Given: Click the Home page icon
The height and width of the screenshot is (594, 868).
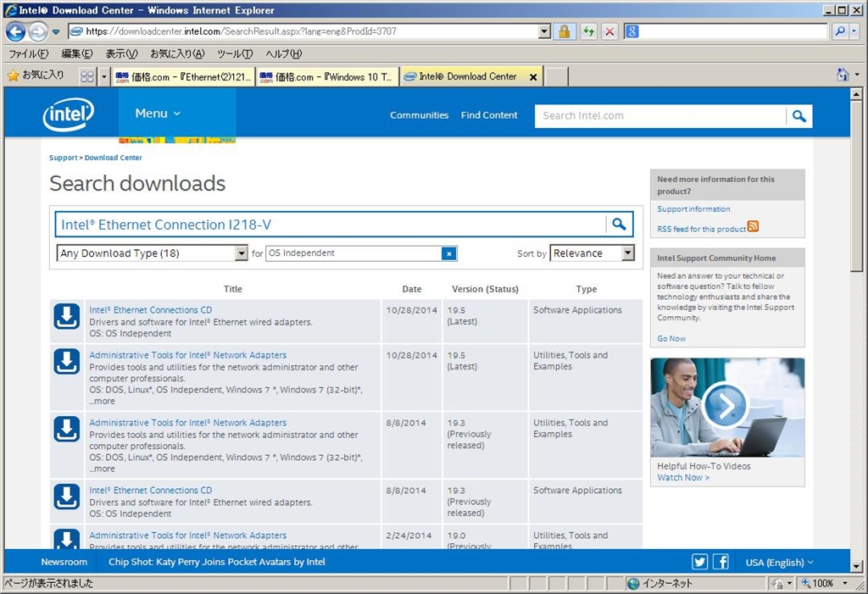Looking at the screenshot, I should pyautogui.click(x=843, y=75).
